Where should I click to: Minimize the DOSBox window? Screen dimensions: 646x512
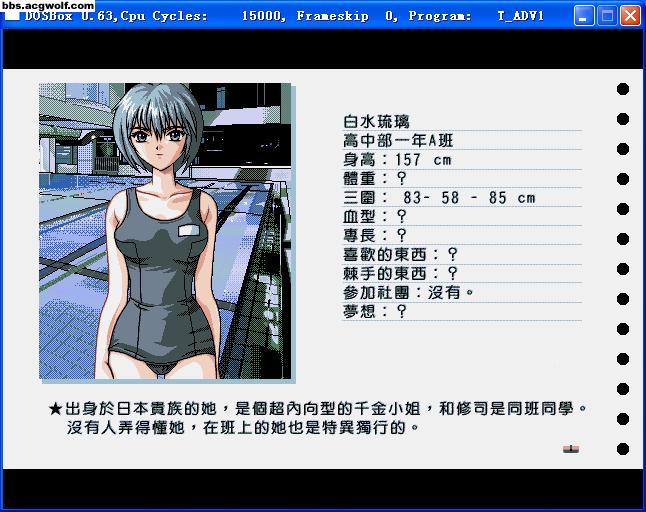[585, 16]
